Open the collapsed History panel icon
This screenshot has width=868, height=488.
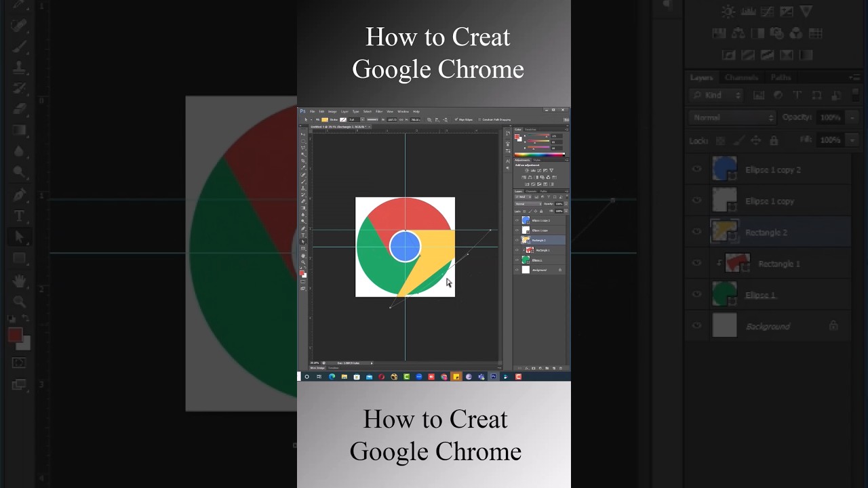(508, 133)
